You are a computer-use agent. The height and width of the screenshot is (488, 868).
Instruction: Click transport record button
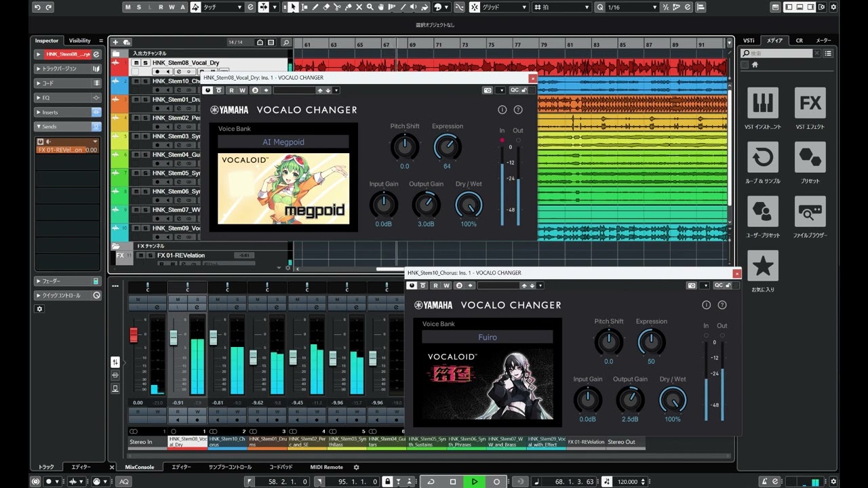496,481
